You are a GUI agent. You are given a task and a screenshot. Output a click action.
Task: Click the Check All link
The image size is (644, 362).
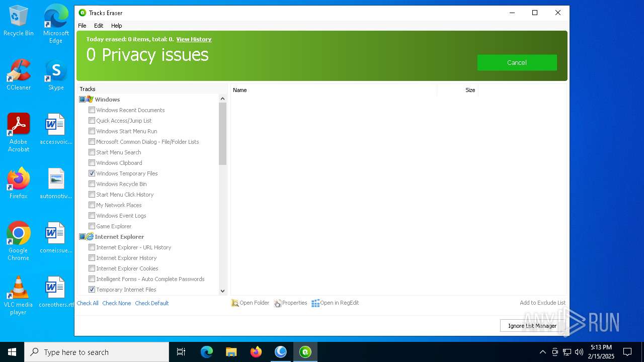(x=88, y=303)
